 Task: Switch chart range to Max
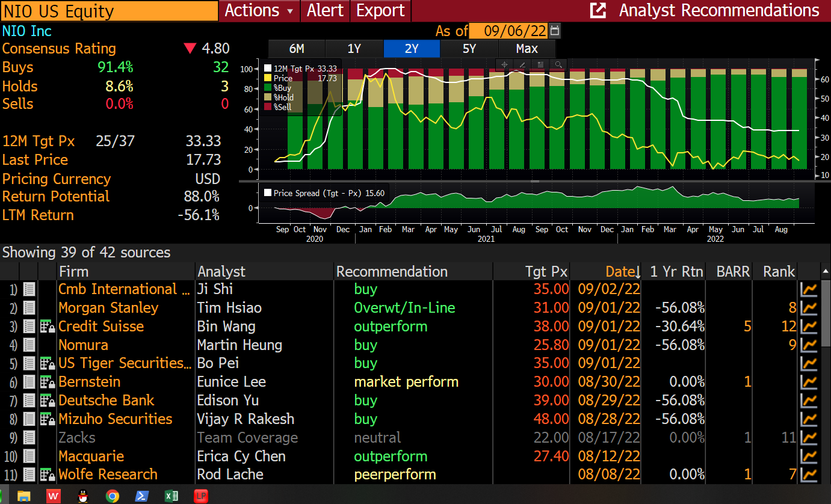(527, 49)
